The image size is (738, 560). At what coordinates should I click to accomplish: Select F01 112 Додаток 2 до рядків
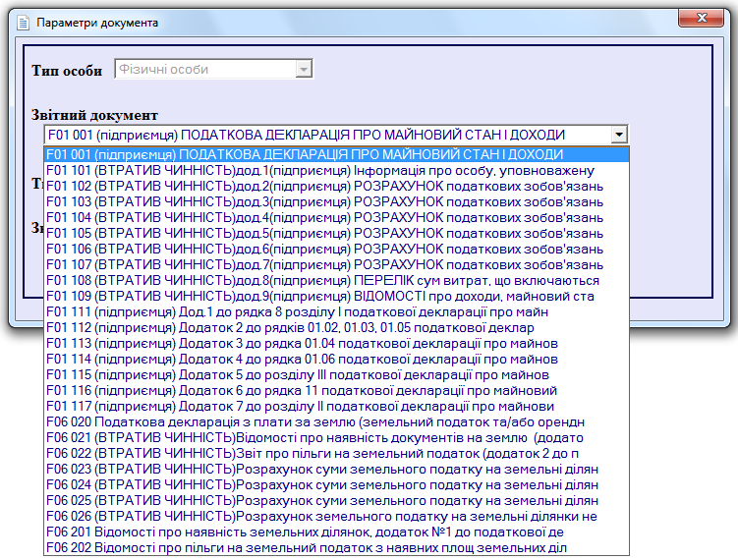[290, 327]
